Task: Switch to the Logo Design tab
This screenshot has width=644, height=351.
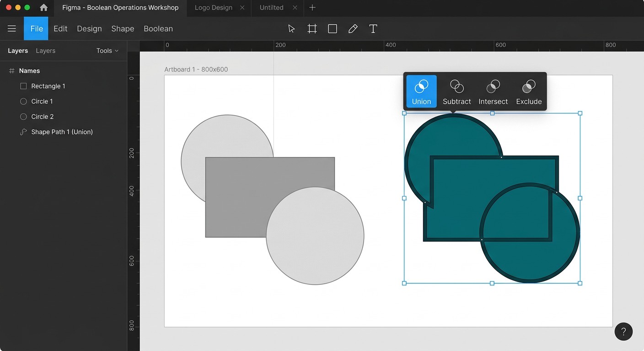Action: (214, 8)
